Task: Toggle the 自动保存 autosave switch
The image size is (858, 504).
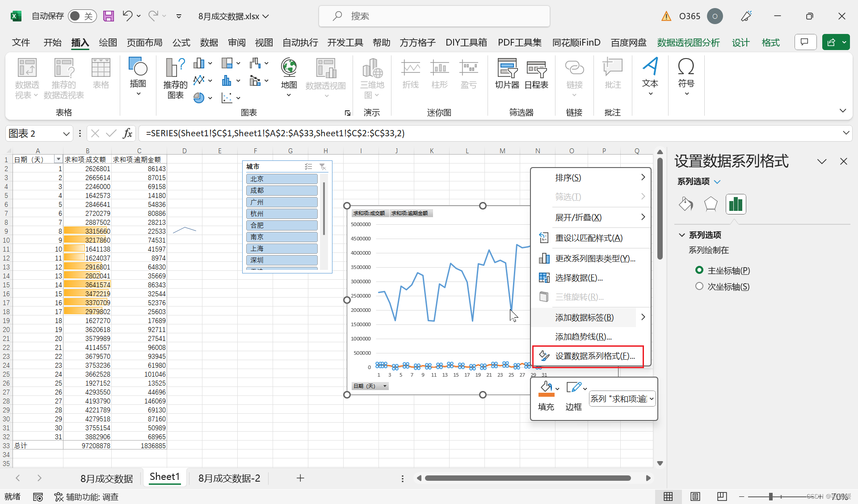Action: [x=82, y=16]
